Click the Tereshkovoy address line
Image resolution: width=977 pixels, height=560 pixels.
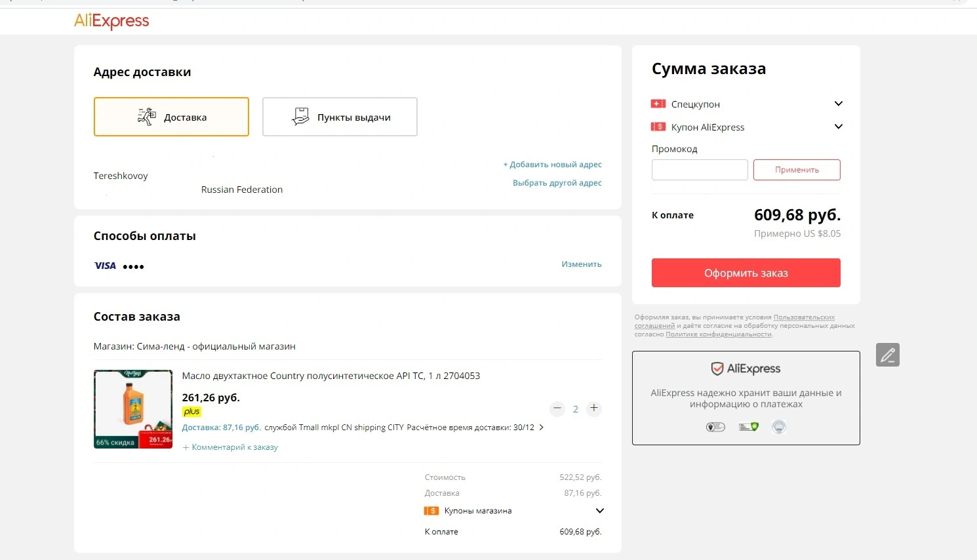pos(121,176)
